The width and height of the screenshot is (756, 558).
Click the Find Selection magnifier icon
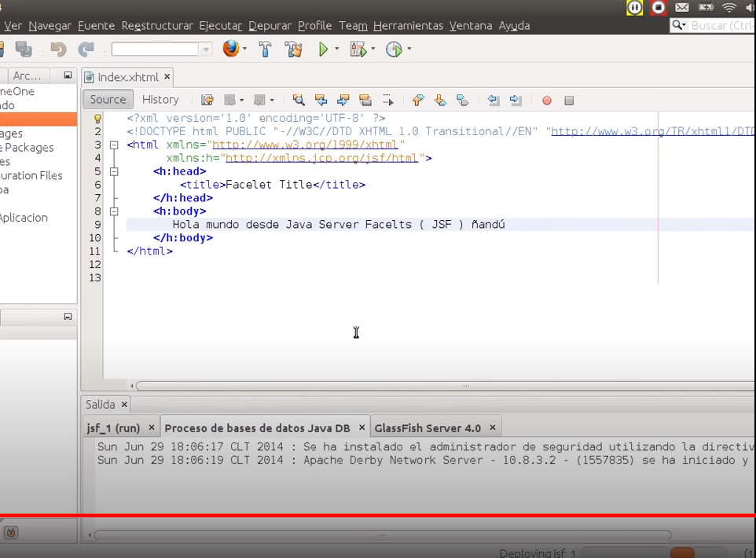[299, 100]
